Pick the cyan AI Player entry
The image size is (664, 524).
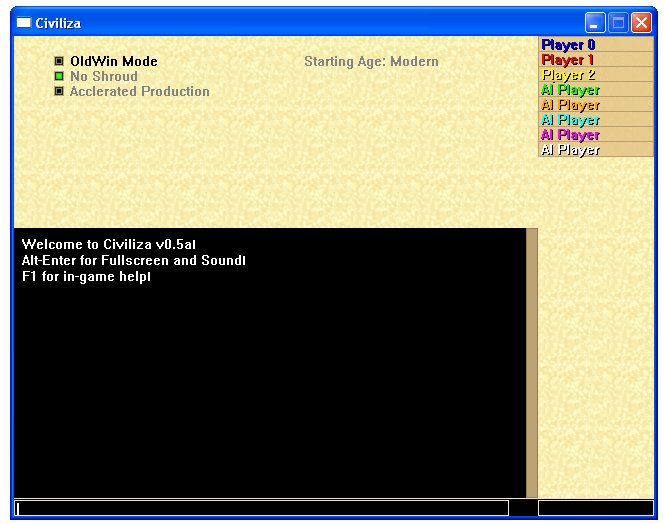pyautogui.click(x=595, y=120)
